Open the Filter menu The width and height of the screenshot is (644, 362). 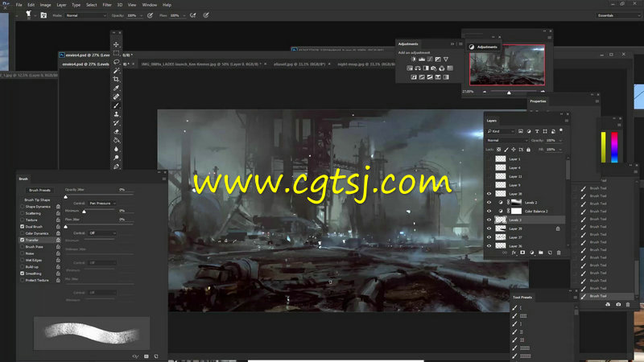pos(107,5)
